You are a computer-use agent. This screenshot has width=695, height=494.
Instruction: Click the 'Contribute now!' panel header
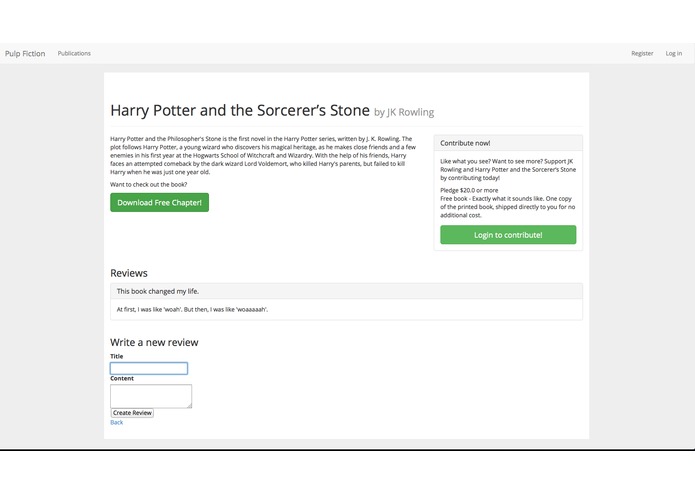click(508, 143)
